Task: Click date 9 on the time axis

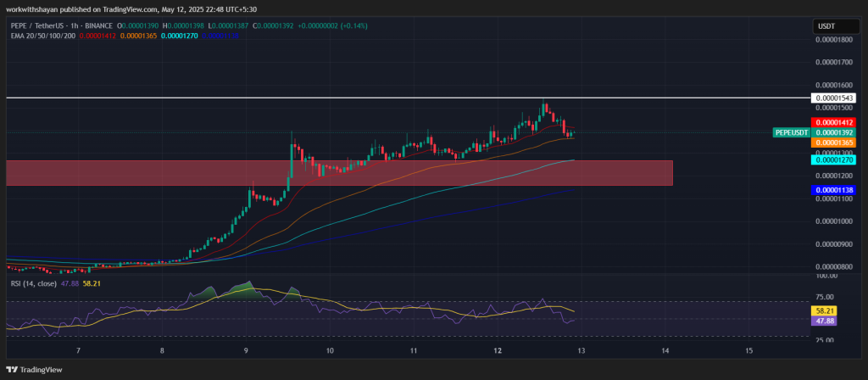Action: (246, 350)
